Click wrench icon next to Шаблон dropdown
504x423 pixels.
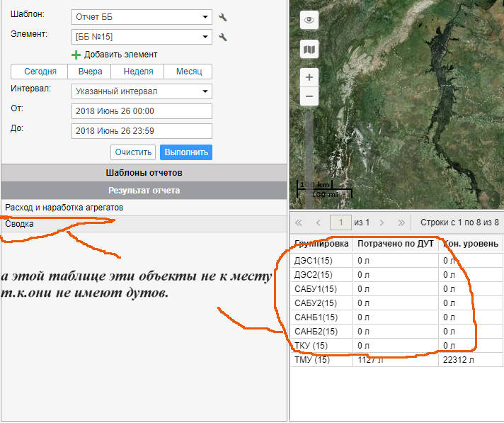tap(223, 18)
